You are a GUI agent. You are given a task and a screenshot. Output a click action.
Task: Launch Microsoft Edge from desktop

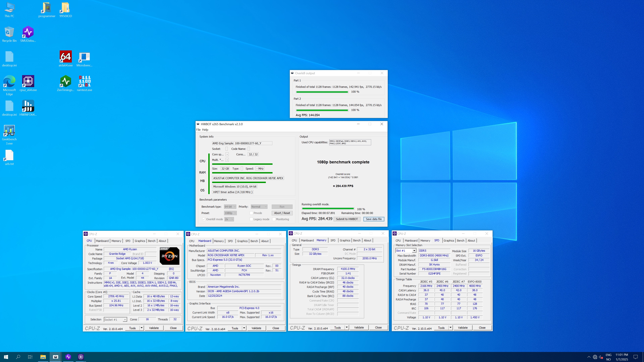coord(9,85)
